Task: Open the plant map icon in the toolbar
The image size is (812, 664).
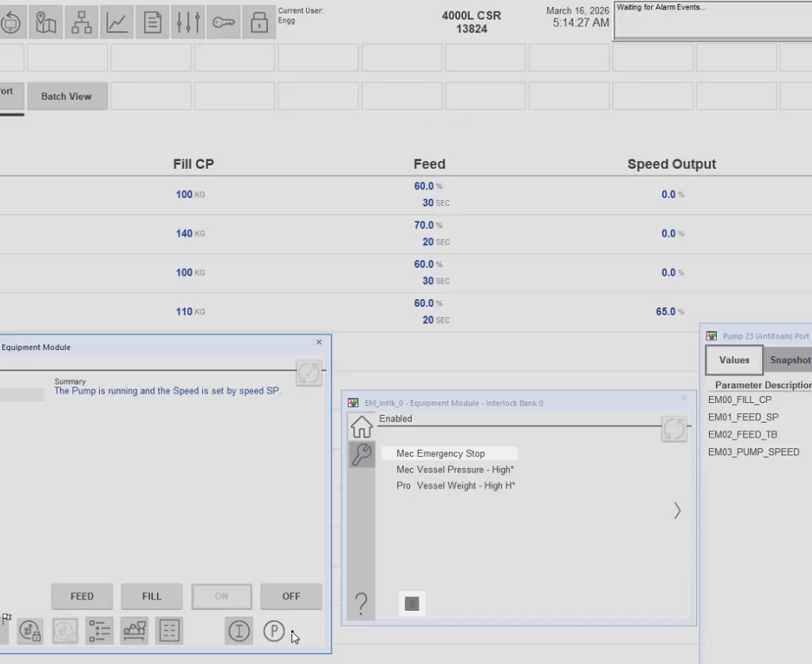Action: 45,21
